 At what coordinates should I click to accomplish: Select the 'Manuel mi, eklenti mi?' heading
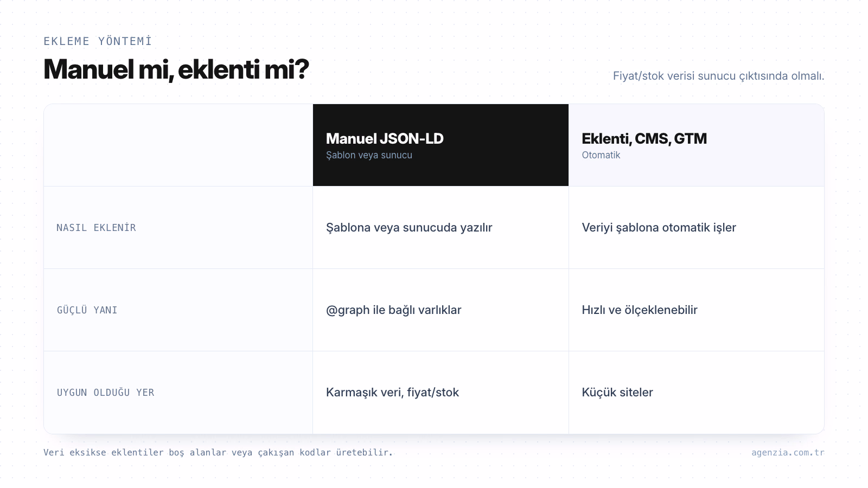(x=176, y=69)
